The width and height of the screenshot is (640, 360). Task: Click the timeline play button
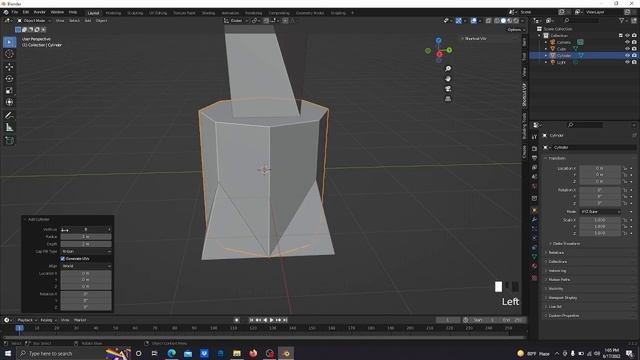click(x=272, y=320)
